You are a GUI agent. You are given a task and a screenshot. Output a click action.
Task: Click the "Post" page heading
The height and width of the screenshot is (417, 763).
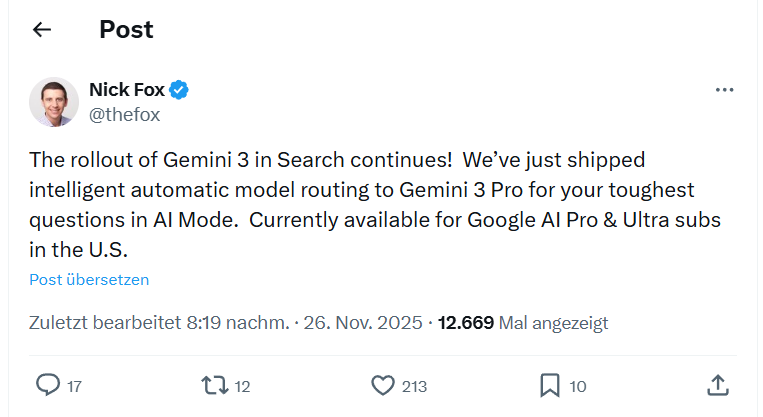(x=126, y=30)
